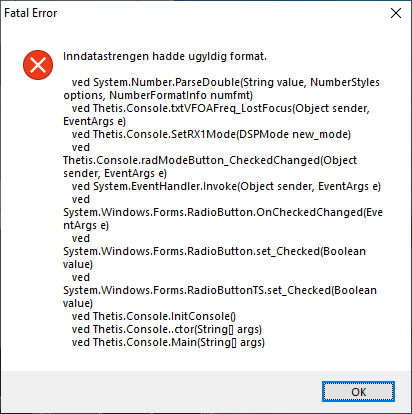Click the Fatal Error window title text
Image resolution: width=412 pixels, height=414 pixels.
31,13
